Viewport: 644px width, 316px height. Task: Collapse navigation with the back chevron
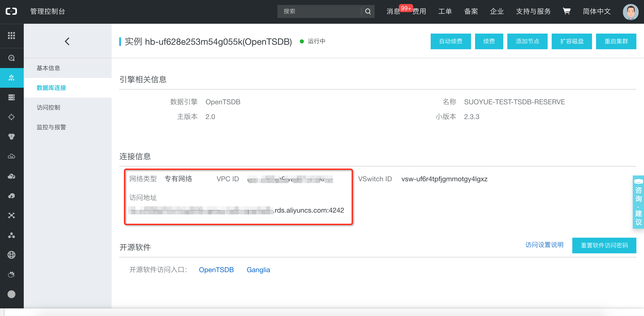click(67, 41)
